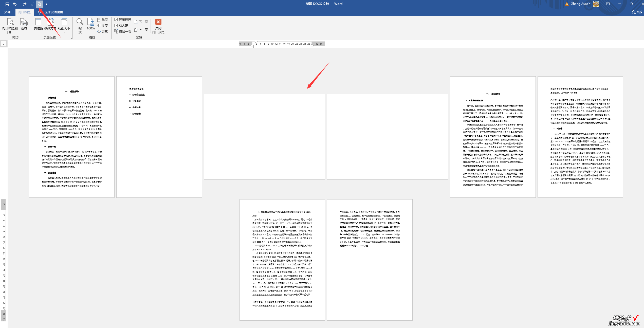Switch to 多页 multiple pages view
This screenshot has height=328, width=644.
click(x=103, y=26)
